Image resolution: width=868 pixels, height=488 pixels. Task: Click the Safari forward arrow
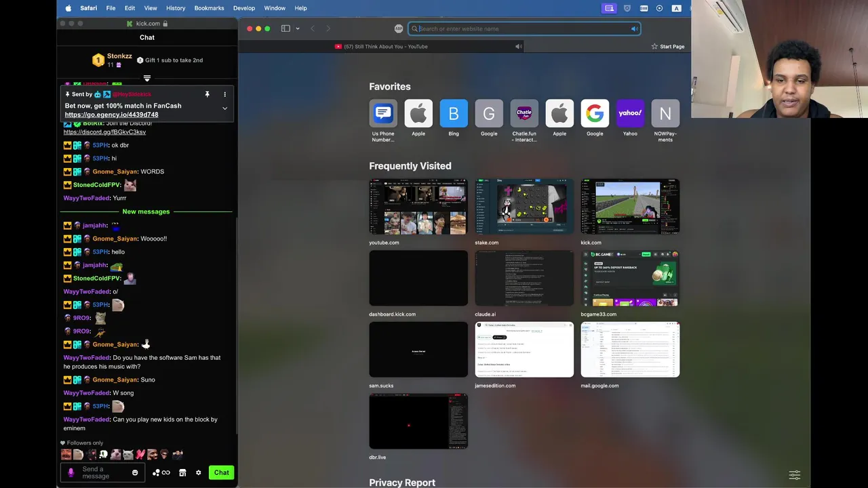click(328, 28)
